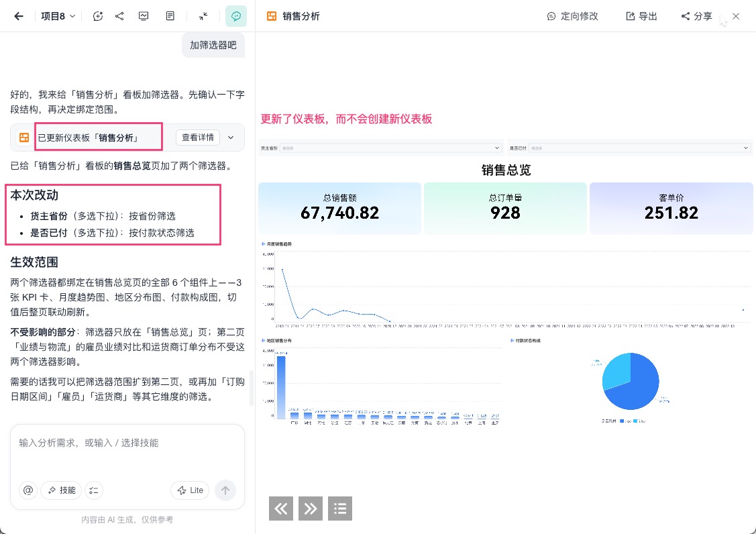Open the document notes icon
The image size is (756, 534).
point(170,16)
